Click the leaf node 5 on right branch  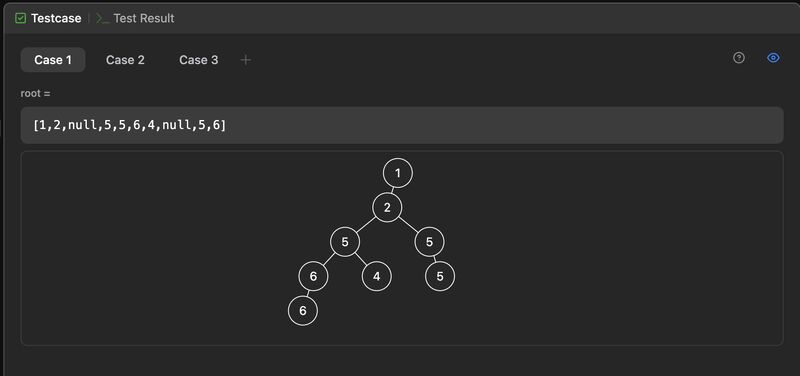pyautogui.click(x=440, y=277)
